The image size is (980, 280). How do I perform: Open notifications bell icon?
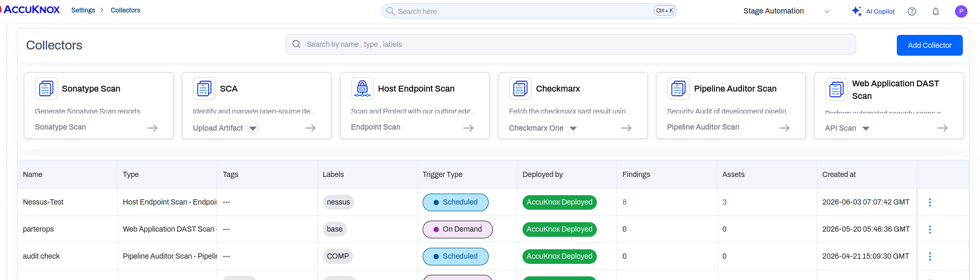pyautogui.click(x=936, y=11)
